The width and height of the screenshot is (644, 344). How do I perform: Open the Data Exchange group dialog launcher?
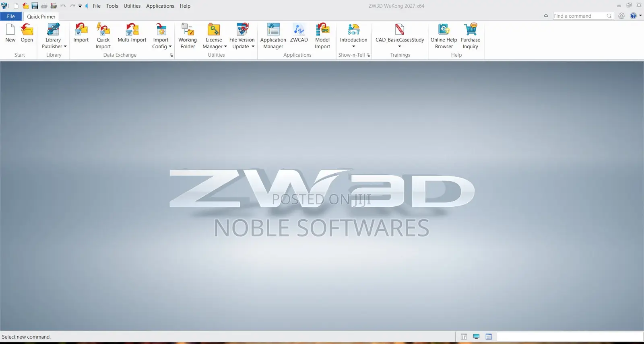(171, 56)
